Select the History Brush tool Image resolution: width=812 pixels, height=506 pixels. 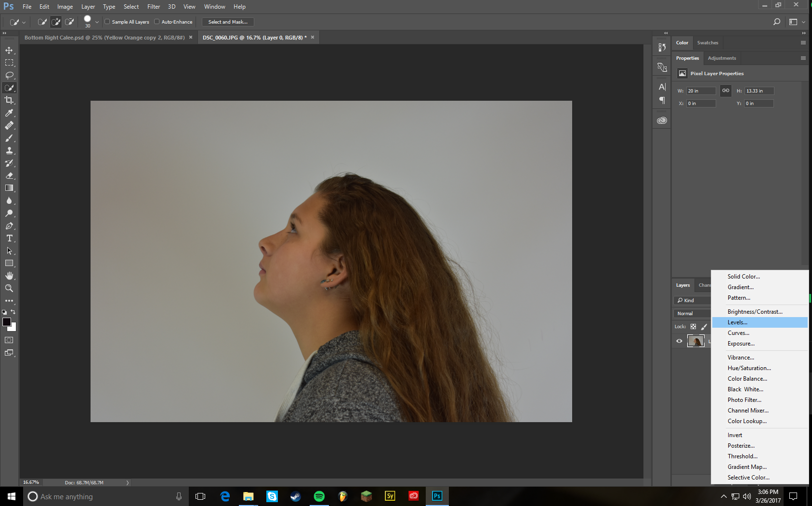click(x=9, y=163)
